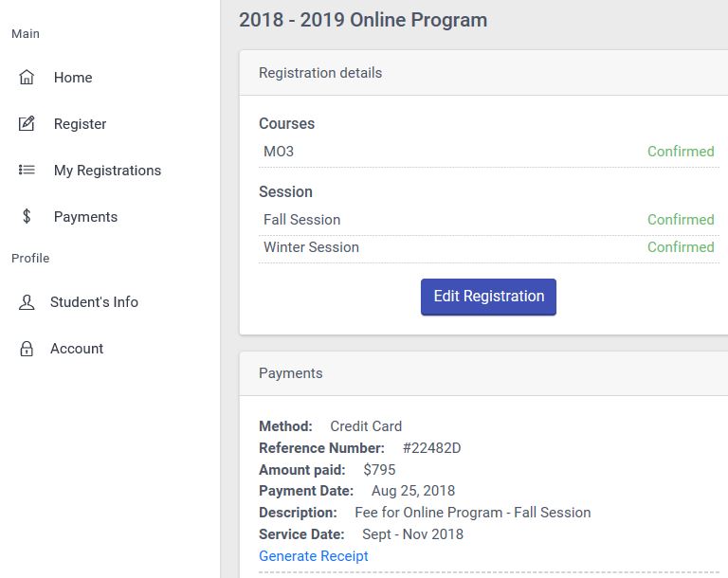Click the reference number #22482D
Viewport: 728px width, 578px height.
click(x=431, y=448)
